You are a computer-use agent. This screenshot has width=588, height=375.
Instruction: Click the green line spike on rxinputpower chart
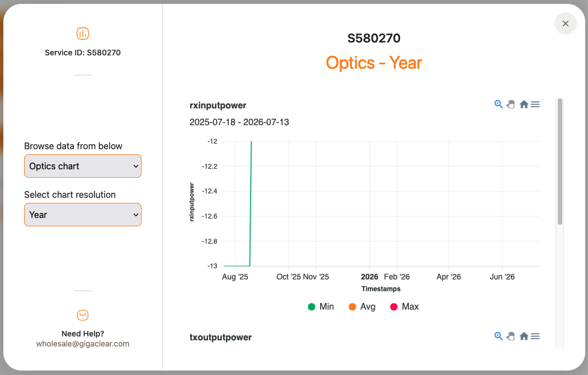coord(251,203)
